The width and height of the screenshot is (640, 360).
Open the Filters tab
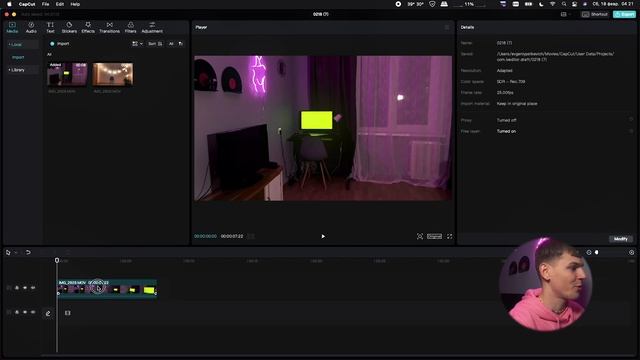coord(130,27)
